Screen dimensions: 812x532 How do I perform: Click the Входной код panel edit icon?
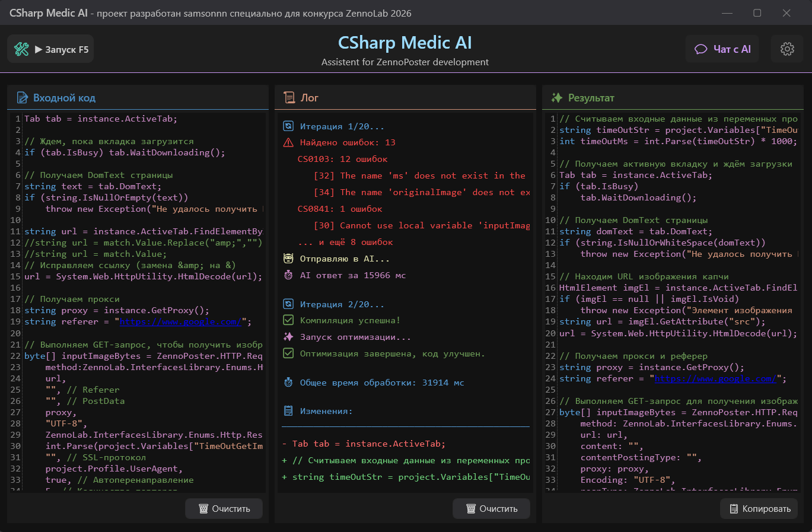(22, 98)
